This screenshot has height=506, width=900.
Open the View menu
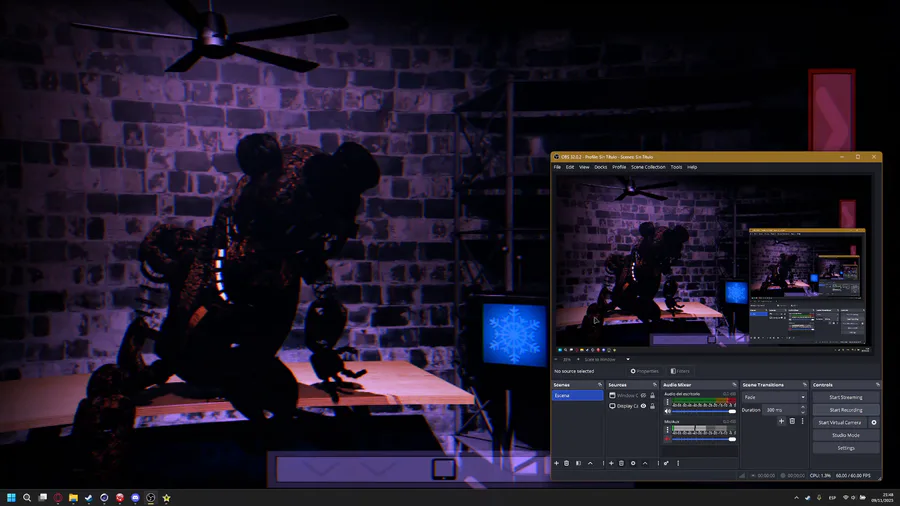[584, 167]
